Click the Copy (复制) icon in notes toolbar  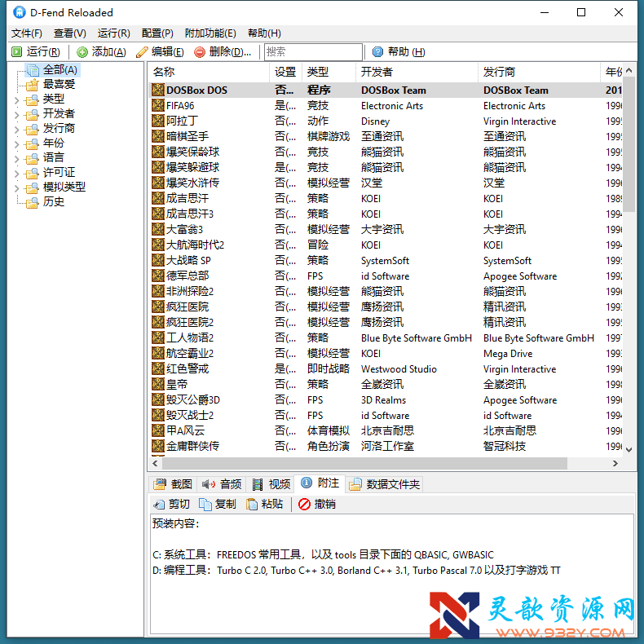[x=205, y=504]
